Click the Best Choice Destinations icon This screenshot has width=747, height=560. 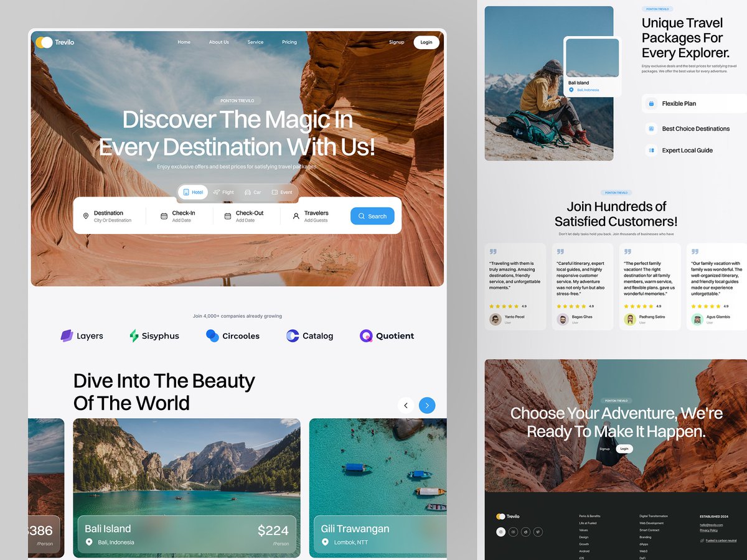pos(651,129)
